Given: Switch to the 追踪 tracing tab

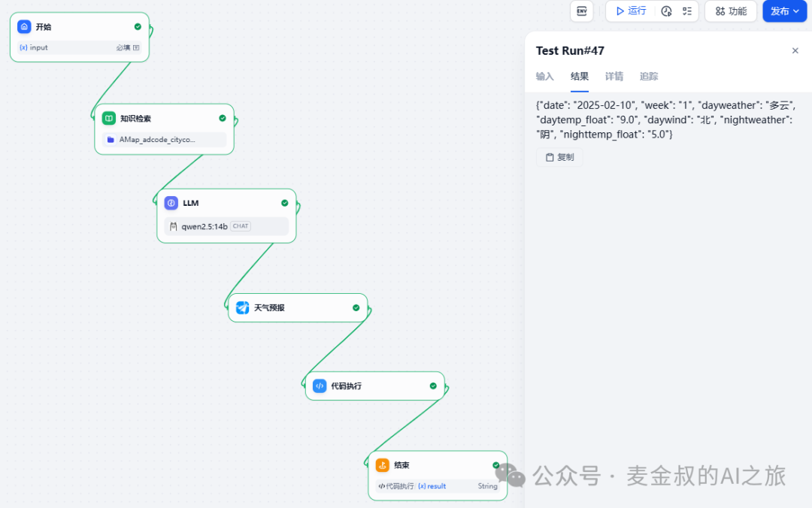Looking at the screenshot, I should tap(649, 77).
